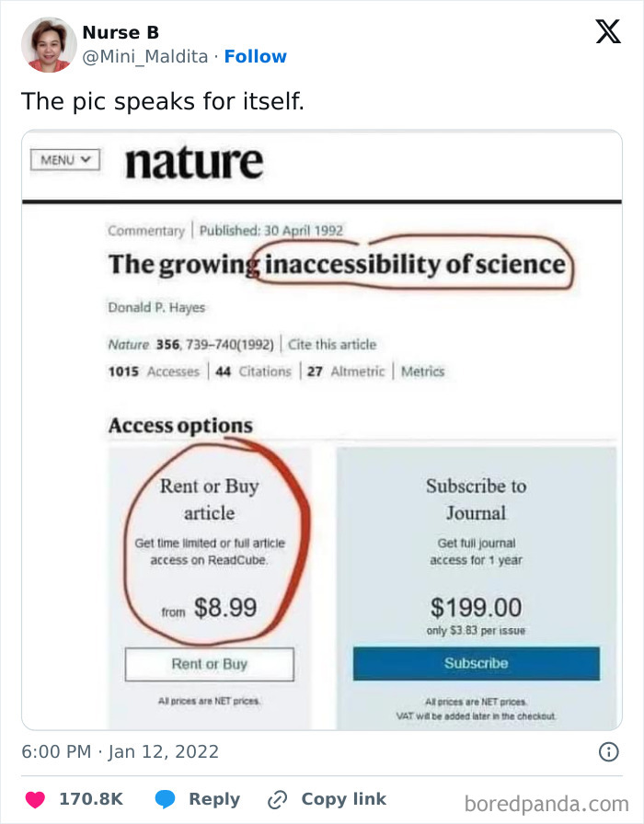Open the Nurse B display name
The width and height of the screenshot is (644, 824).
[121, 32]
